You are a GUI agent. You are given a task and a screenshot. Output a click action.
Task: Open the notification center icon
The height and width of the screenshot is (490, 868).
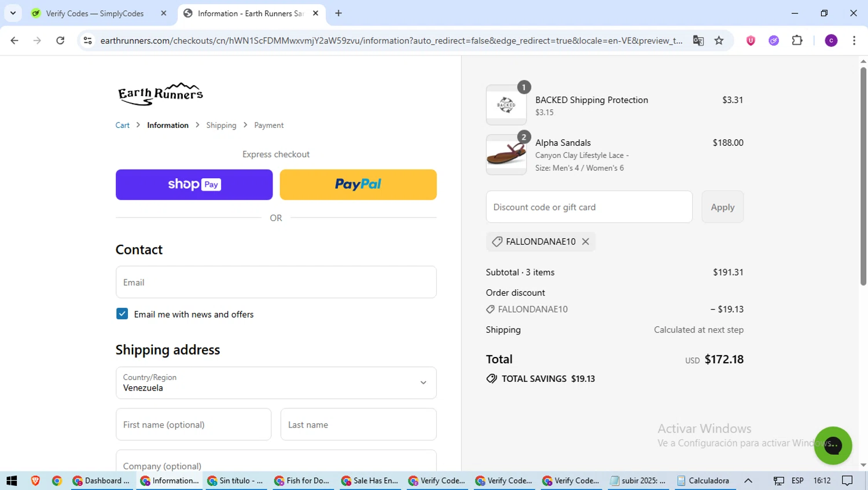(x=848, y=481)
